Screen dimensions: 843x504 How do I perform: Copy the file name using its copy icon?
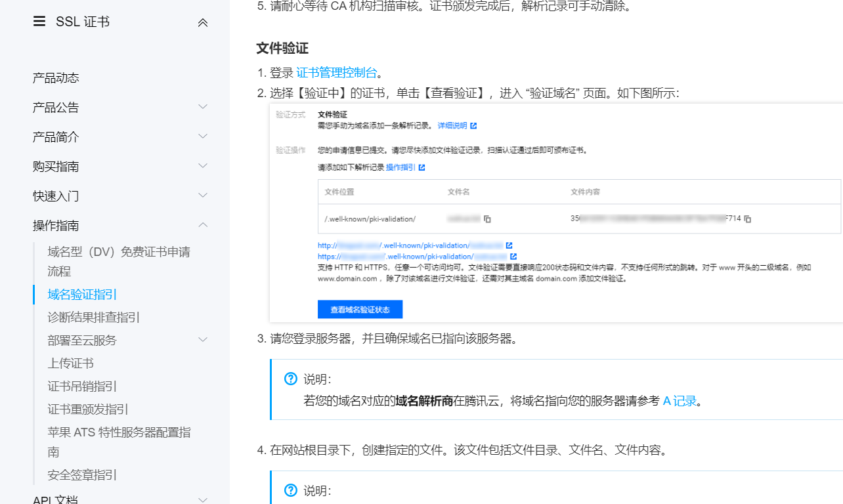(x=487, y=219)
